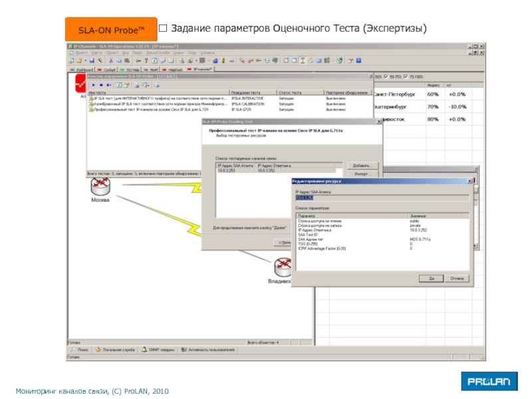532x399 pixels.
Task: Open Активность пользователей bottom panel
Action: tap(208, 349)
